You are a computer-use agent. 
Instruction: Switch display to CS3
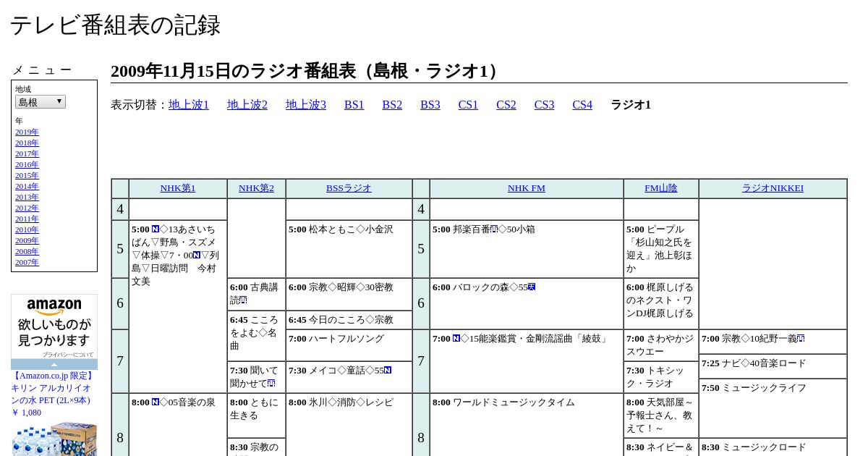[544, 105]
